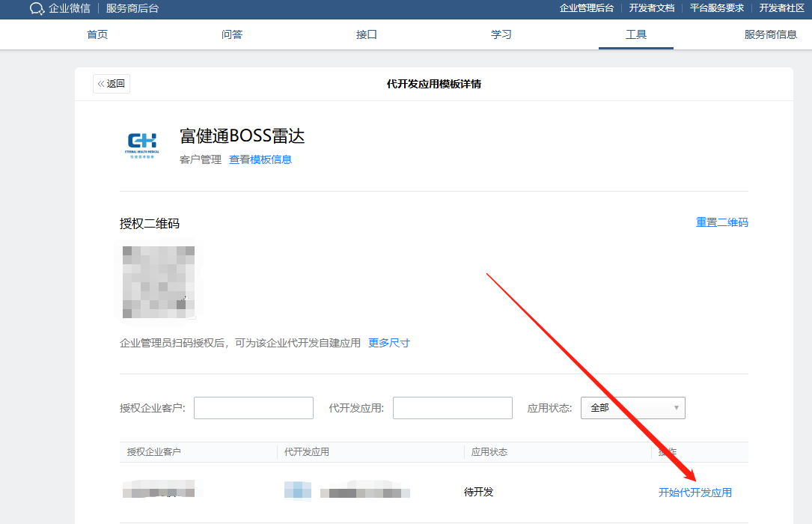The width and height of the screenshot is (812, 524).
Task: Open 平台服务要求 link
Action: click(x=717, y=8)
